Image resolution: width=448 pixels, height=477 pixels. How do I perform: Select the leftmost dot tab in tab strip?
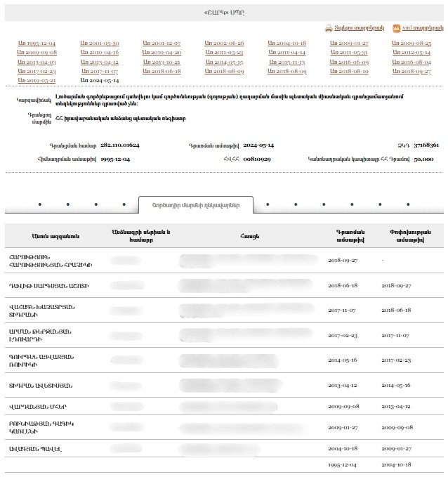[x=39, y=205]
